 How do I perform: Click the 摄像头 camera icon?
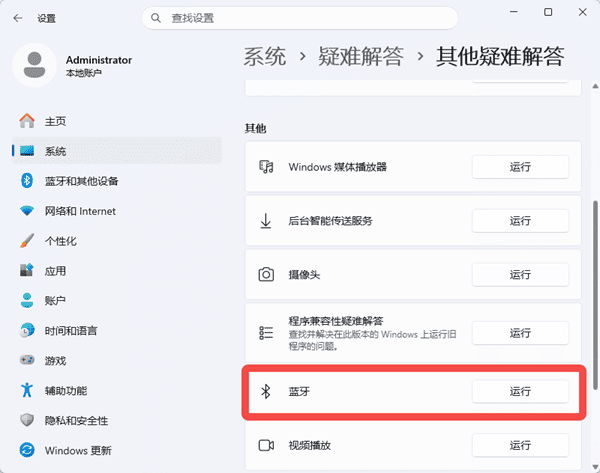(x=266, y=274)
